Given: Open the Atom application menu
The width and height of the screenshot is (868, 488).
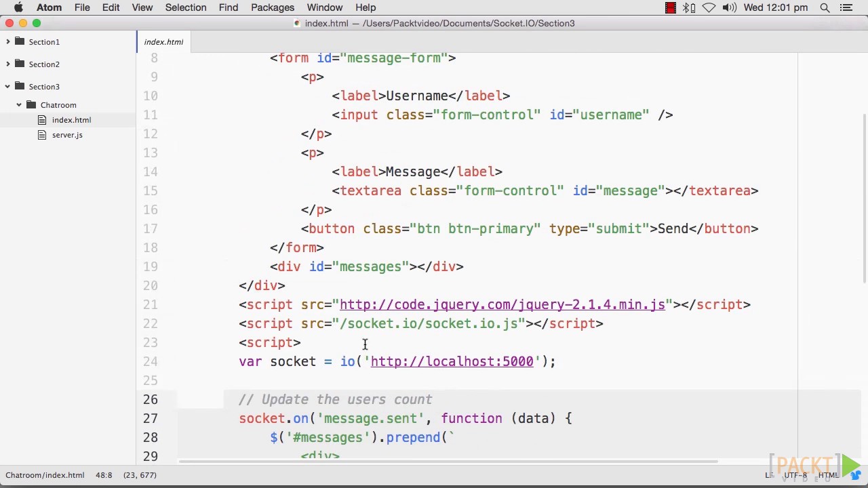Looking at the screenshot, I should (49, 7).
